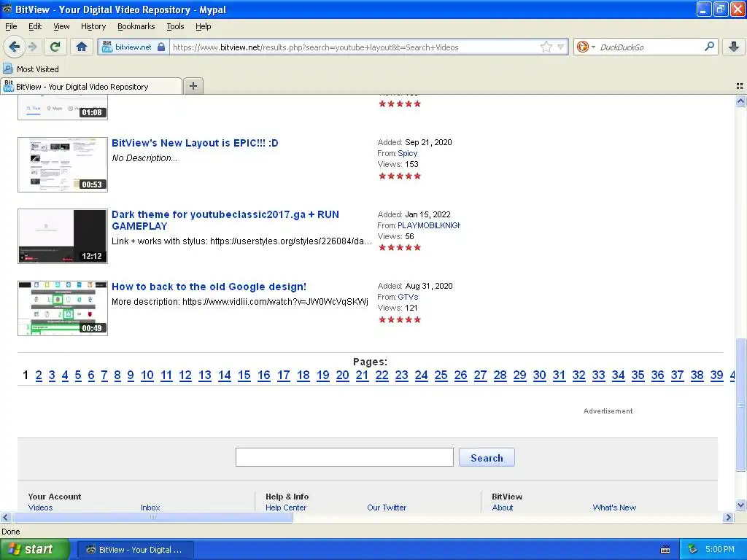Click star rating of the Spicy video
747x560 pixels.
tap(400, 176)
